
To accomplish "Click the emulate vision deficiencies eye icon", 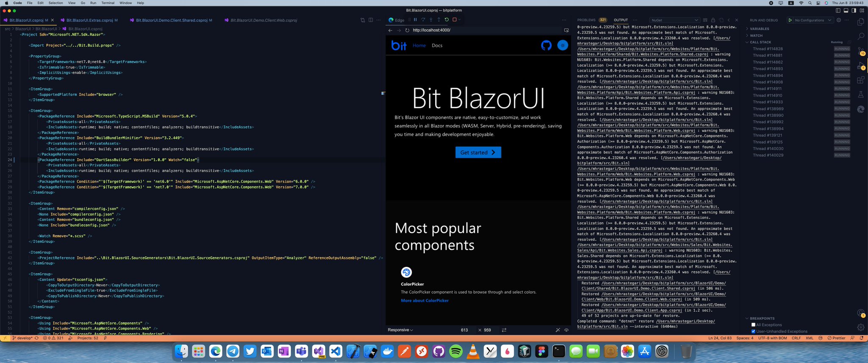I will coord(566,330).
